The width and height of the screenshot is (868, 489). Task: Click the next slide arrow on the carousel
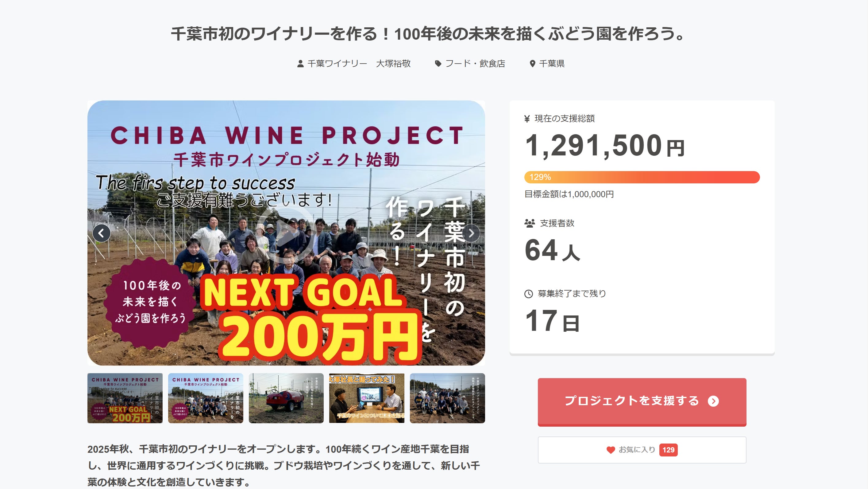point(471,233)
